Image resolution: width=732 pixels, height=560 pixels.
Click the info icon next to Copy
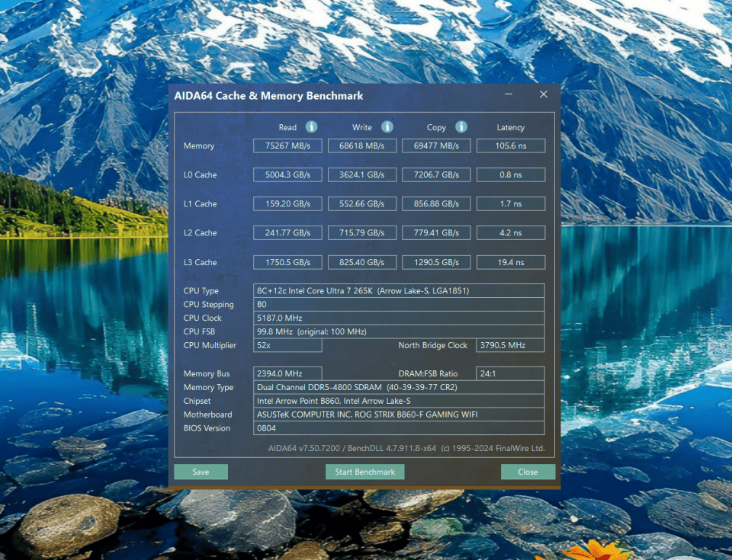coord(461,127)
